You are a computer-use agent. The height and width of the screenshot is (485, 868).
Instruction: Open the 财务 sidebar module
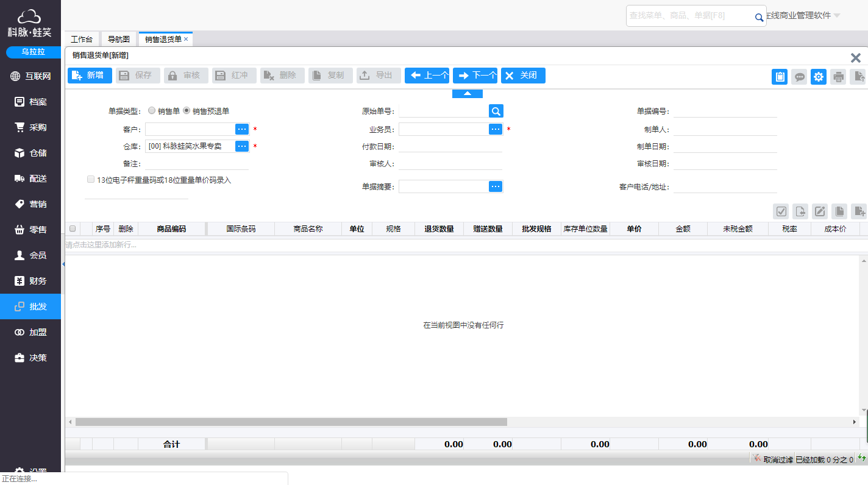pos(30,281)
